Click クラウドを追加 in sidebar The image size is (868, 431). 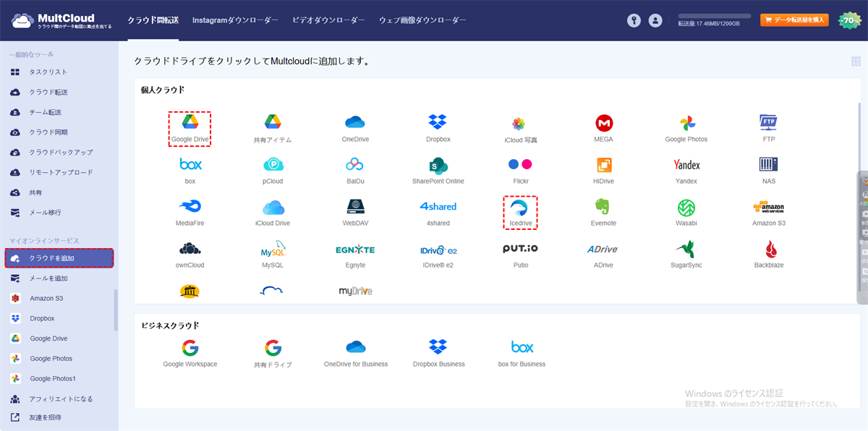coord(59,258)
